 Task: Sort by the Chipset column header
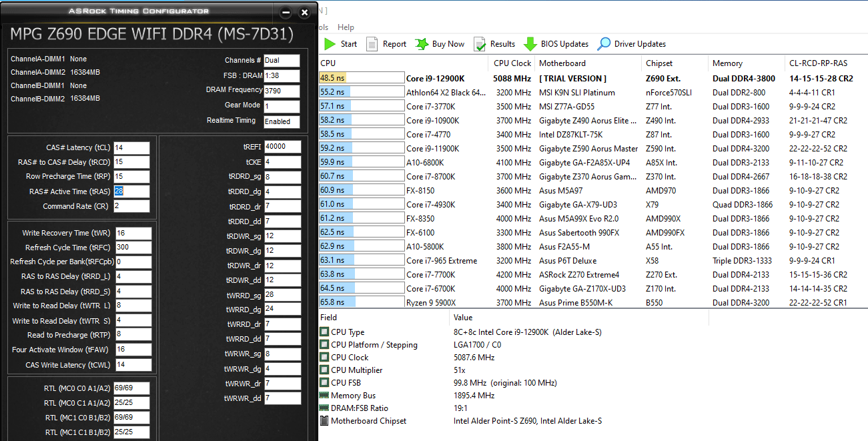click(675, 63)
